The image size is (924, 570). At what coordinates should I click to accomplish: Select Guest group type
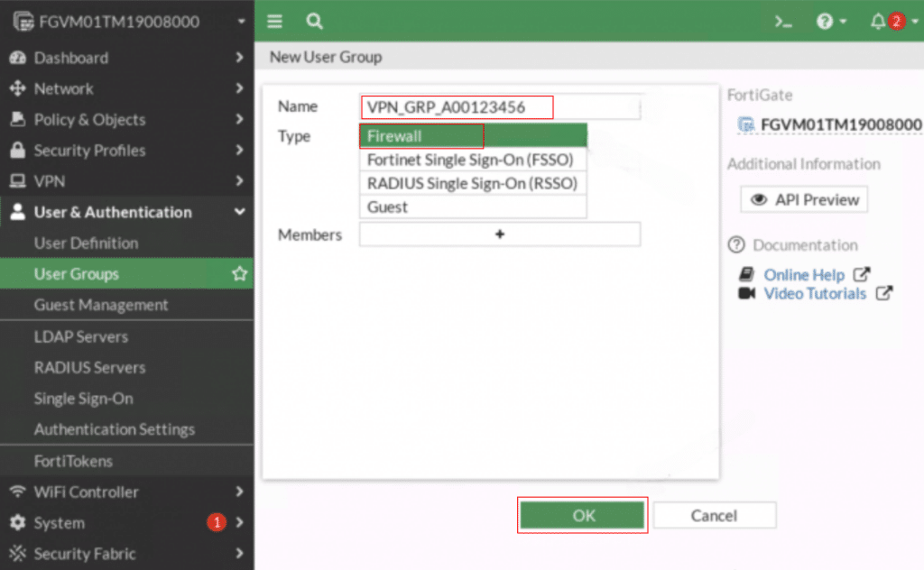coord(473,207)
